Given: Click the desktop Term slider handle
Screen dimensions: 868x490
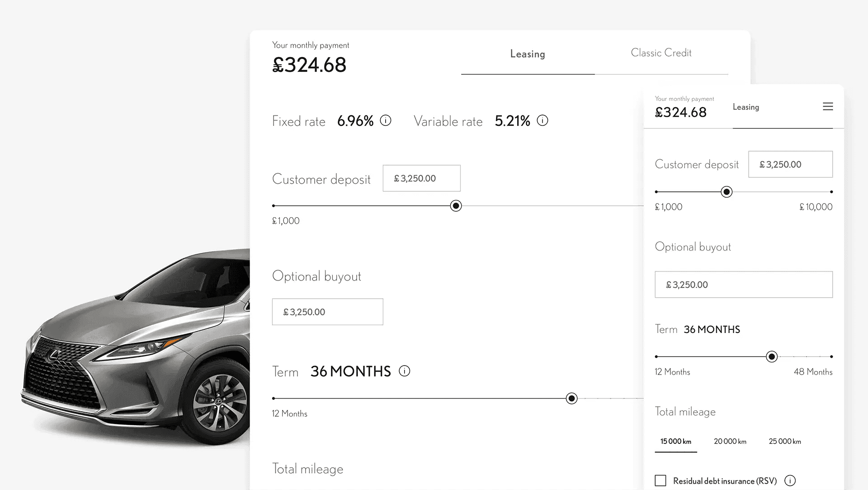Looking at the screenshot, I should [x=572, y=398].
